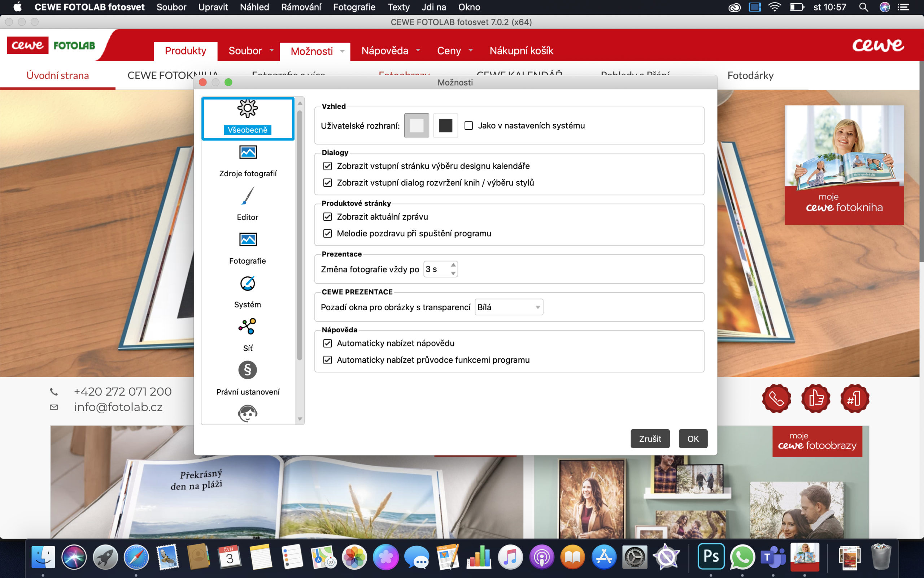924x578 pixels.
Task: Expand the Ceny toolbar dropdown arrow
Action: click(470, 50)
